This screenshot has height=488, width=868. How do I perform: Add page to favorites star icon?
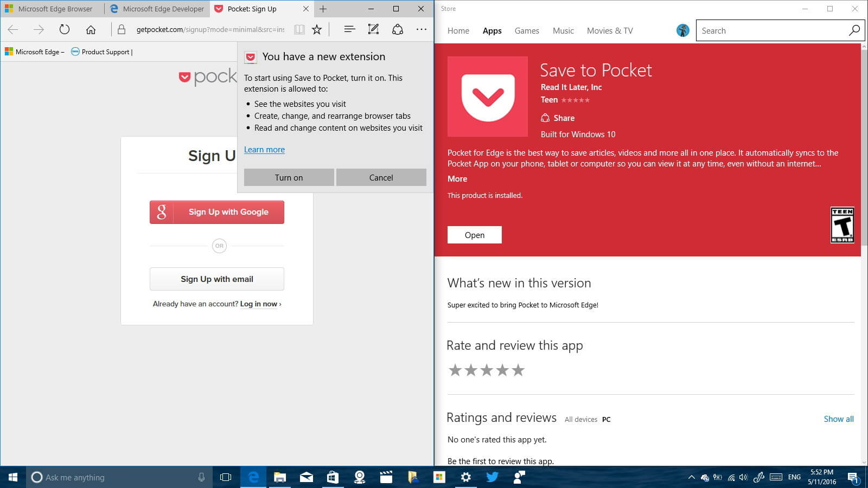[317, 29]
